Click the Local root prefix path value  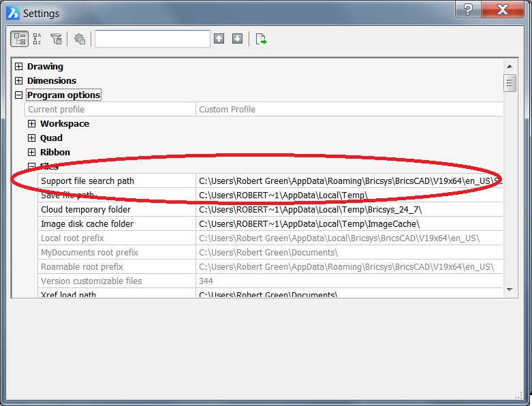tap(339, 238)
